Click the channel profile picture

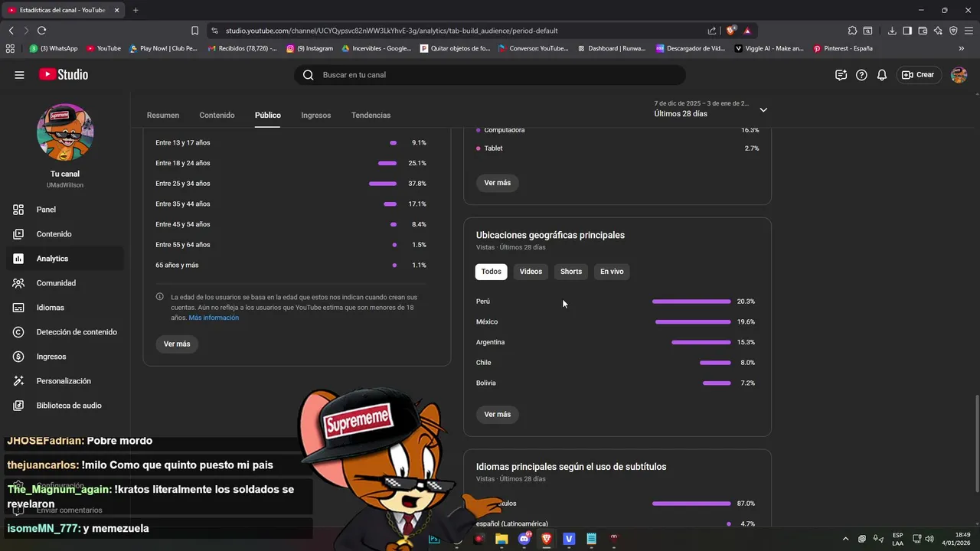(x=65, y=132)
